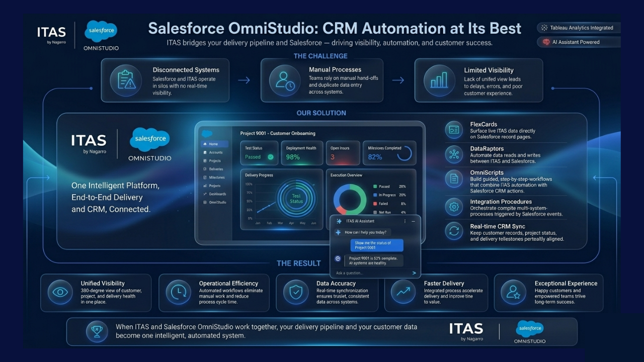Select the DataRaptors icon
This screenshot has width=644, height=362.
coord(454,154)
